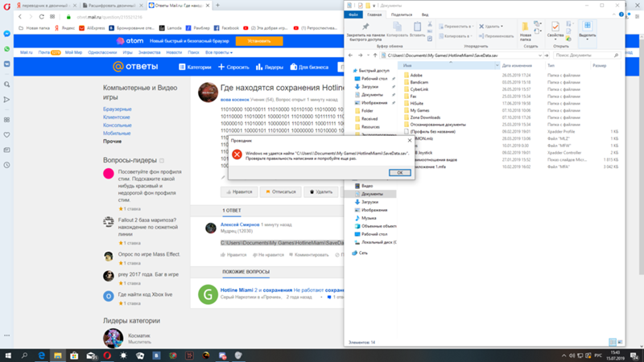Switch Explorer to details view icon in status bar
Viewport: 644px width, 362px height.
pos(613,342)
